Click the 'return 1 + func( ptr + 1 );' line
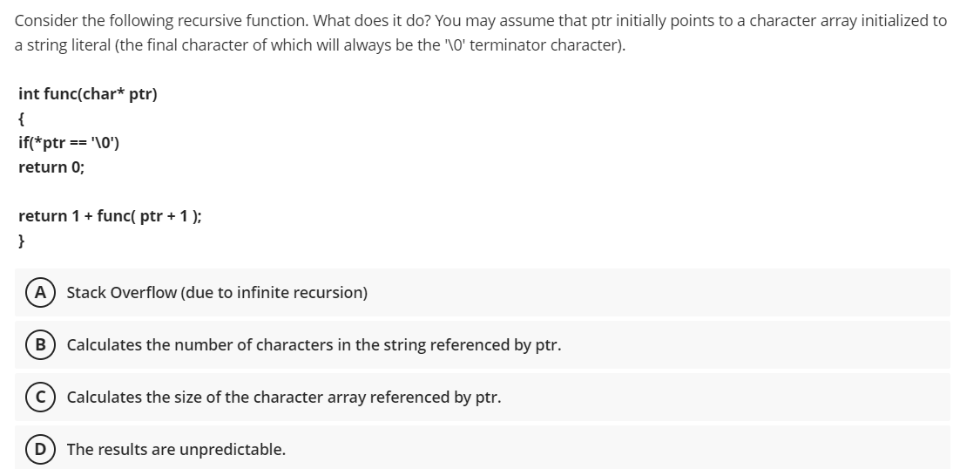The height and width of the screenshot is (469, 980). click(110, 216)
